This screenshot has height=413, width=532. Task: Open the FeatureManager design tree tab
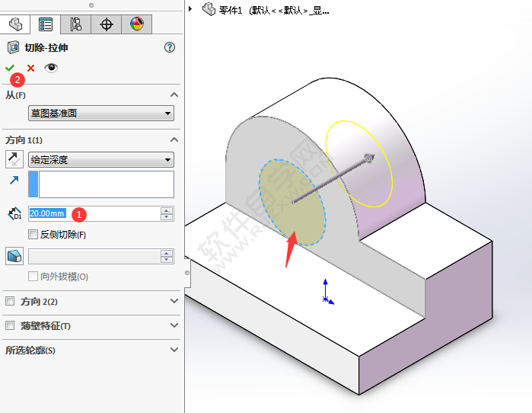(x=15, y=24)
